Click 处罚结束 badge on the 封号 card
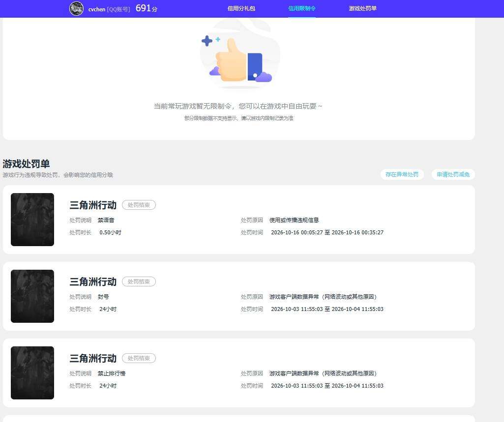 coord(139,281)
